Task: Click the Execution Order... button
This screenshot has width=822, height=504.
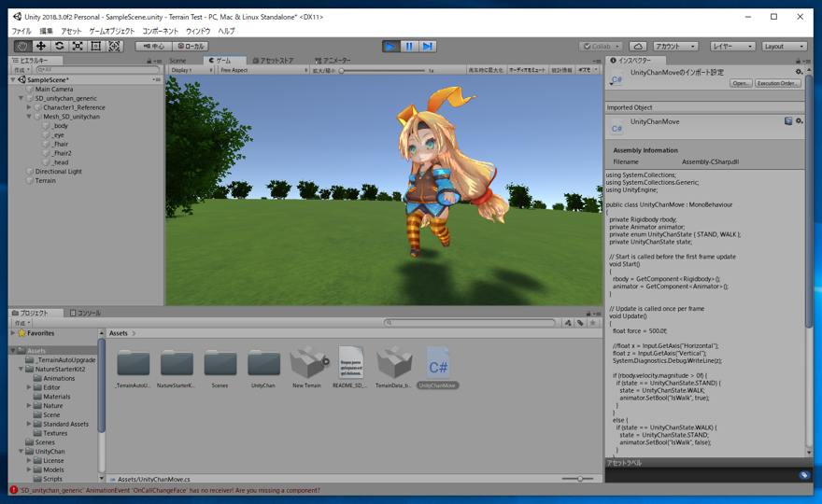Action: point(777,83)
